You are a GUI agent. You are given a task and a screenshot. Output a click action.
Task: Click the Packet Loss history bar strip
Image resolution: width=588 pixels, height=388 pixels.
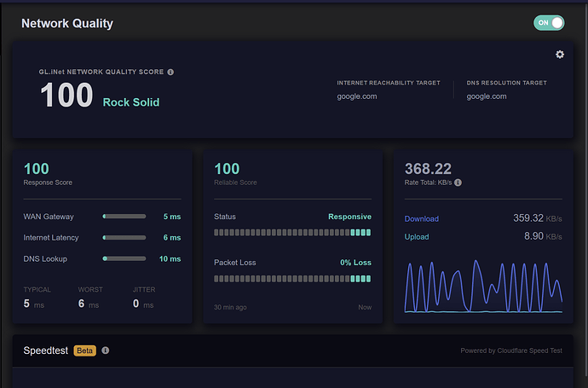(292, 279)
